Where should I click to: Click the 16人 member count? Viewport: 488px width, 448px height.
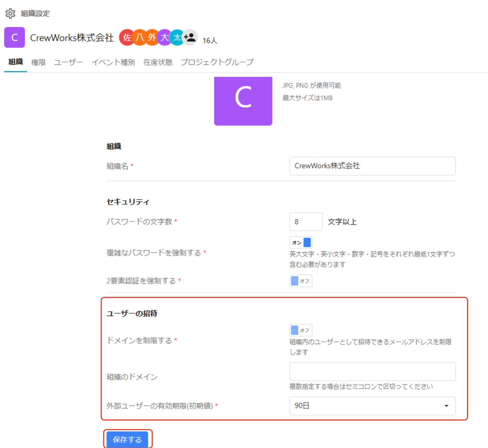coord(210,41)
